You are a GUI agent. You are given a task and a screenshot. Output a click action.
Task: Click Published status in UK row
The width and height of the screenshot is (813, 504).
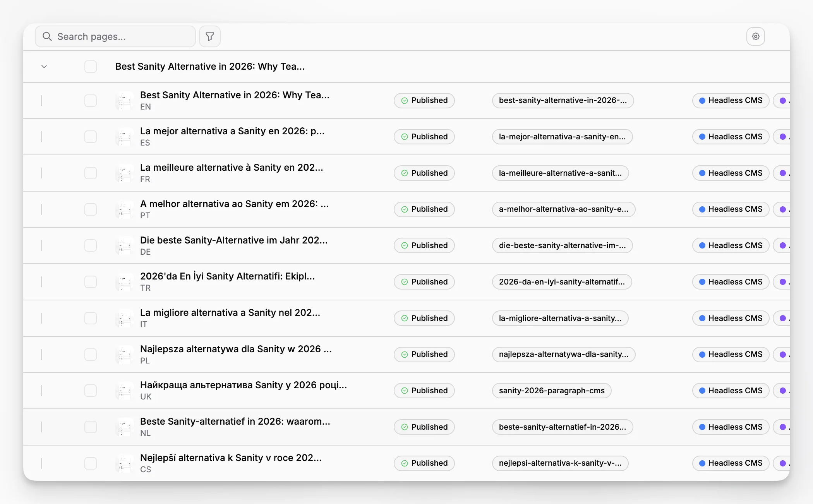pos(424,391)
